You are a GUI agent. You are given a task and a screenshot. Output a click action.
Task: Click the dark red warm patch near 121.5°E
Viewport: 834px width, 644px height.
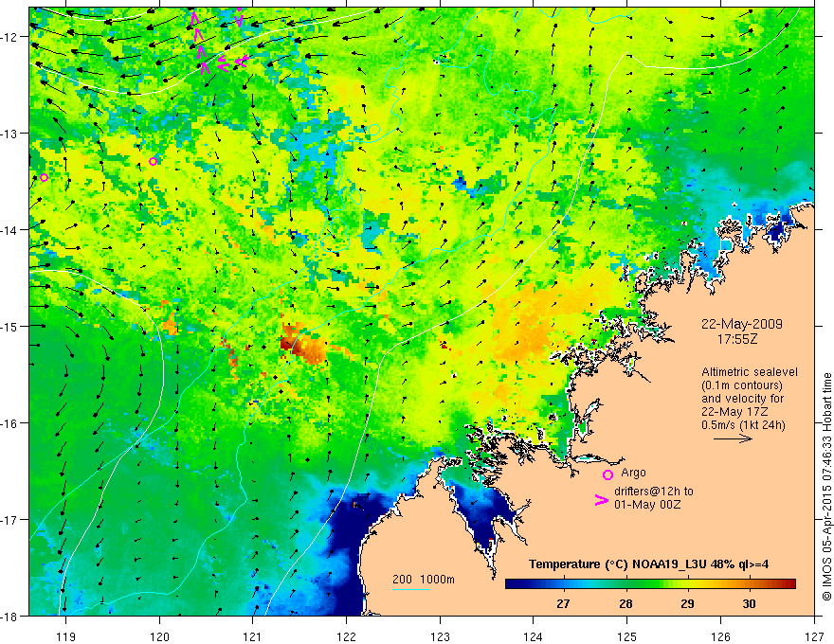coord(300,343)
